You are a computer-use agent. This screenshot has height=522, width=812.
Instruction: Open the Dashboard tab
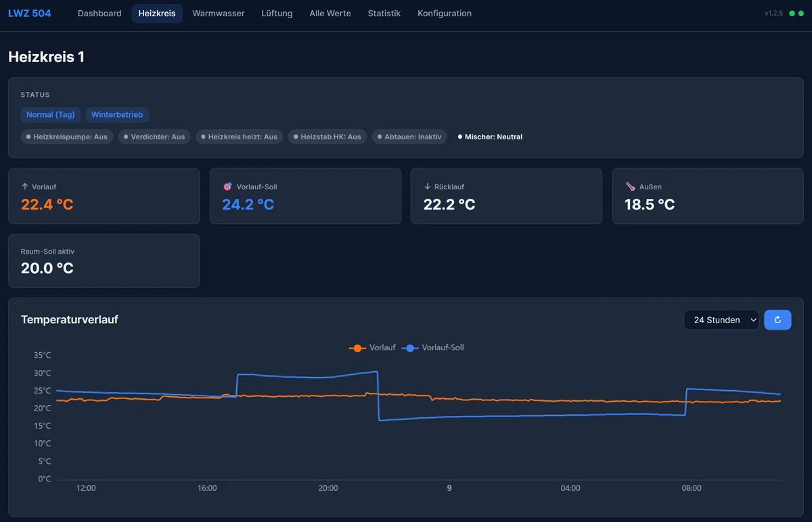click(99, 14)
